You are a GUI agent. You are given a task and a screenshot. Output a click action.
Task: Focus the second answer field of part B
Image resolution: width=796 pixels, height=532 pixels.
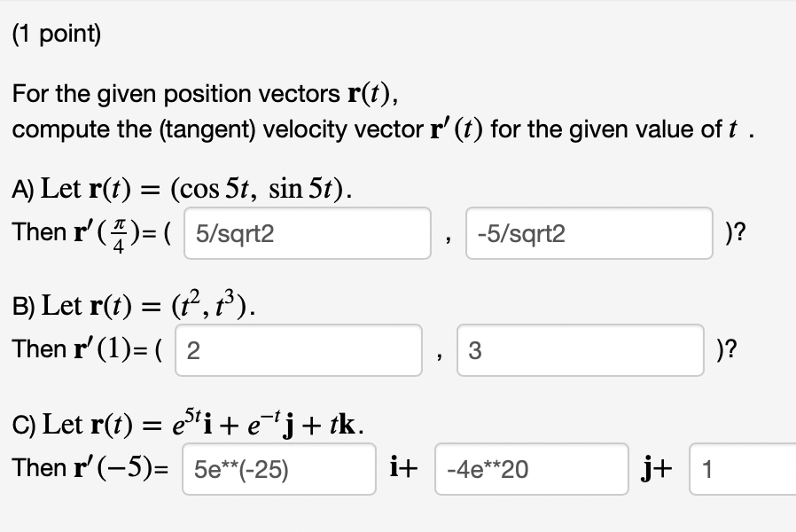coord(581,350)
